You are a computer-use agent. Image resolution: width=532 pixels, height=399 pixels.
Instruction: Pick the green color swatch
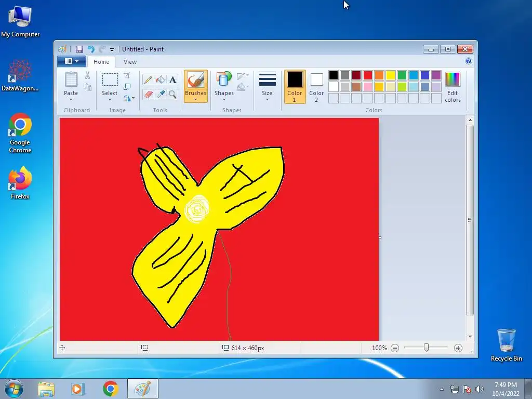point(402,75)
